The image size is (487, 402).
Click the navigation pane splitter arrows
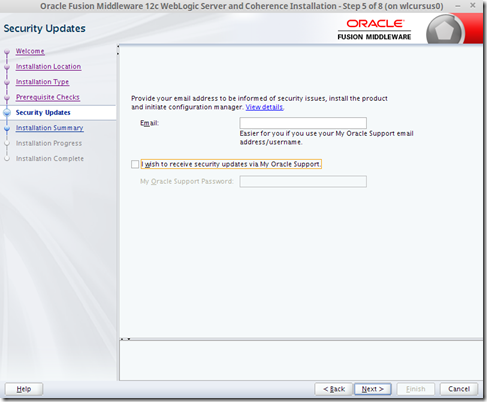point(118,50)
